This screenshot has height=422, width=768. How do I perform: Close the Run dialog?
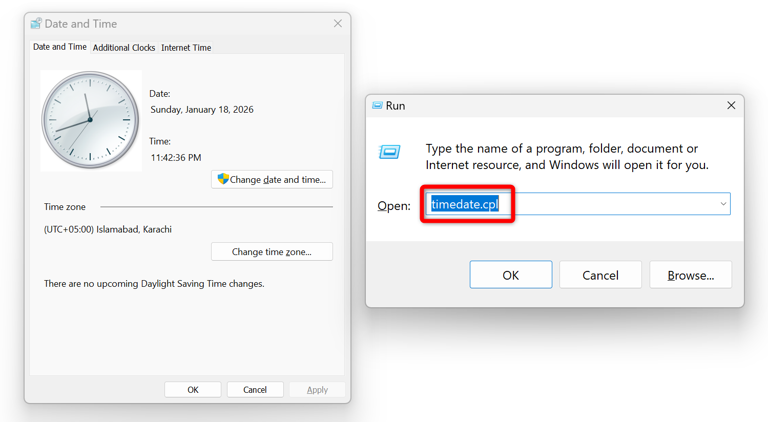(x=731, y=105)
